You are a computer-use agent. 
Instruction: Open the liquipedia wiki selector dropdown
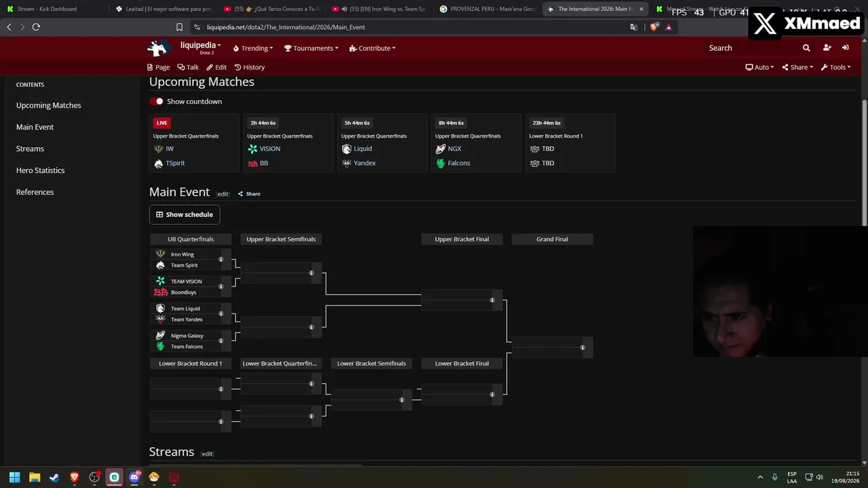(x=200, y=46)
